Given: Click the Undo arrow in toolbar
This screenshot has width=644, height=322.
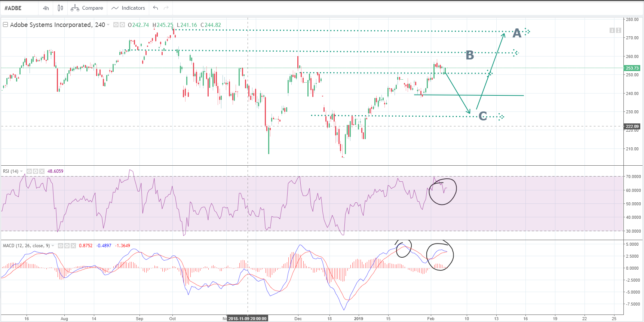Looking at the screenshot, I should pyautogui.click(x=156, y=8).
